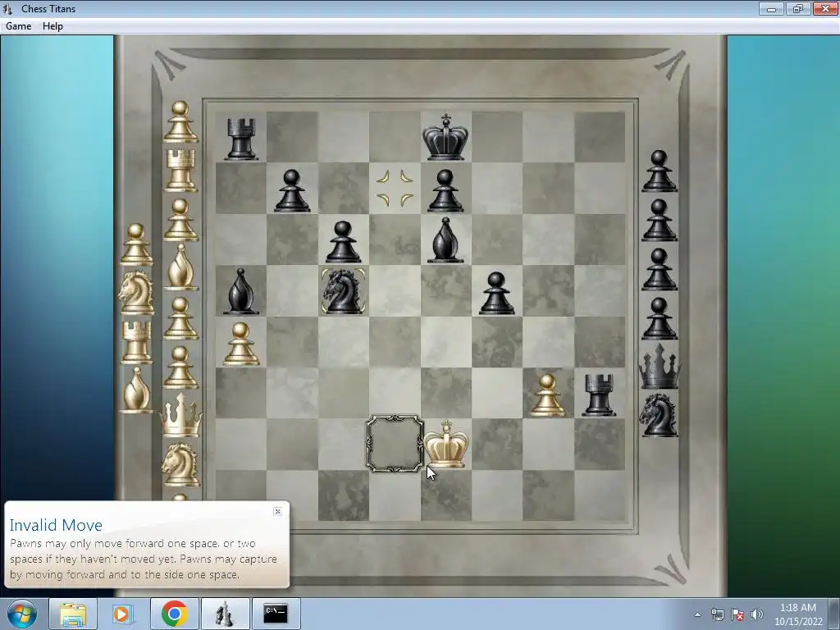This screenshot has width=840, height=630.
Task: Click the Invalid Move heading
Action: tap(56, 525)
